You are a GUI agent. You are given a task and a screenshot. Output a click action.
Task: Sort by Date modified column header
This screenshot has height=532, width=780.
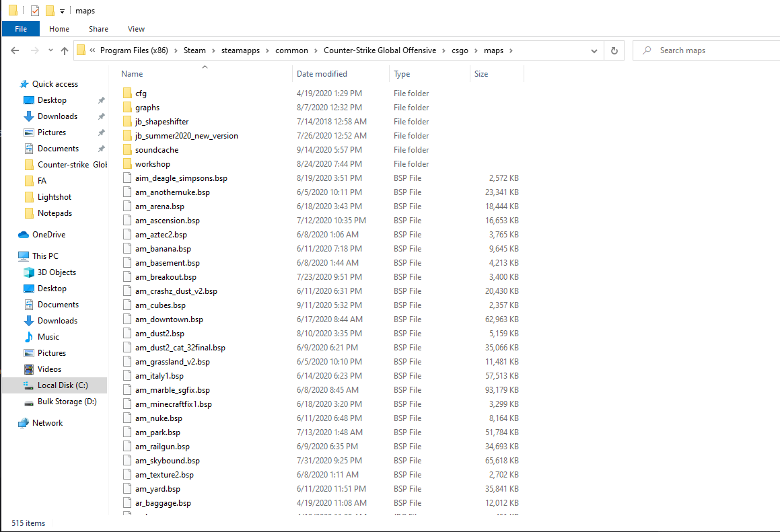point(322,73)
